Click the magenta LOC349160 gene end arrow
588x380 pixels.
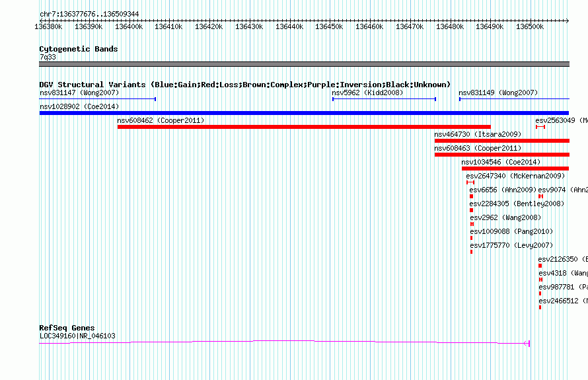coord(527,343)
